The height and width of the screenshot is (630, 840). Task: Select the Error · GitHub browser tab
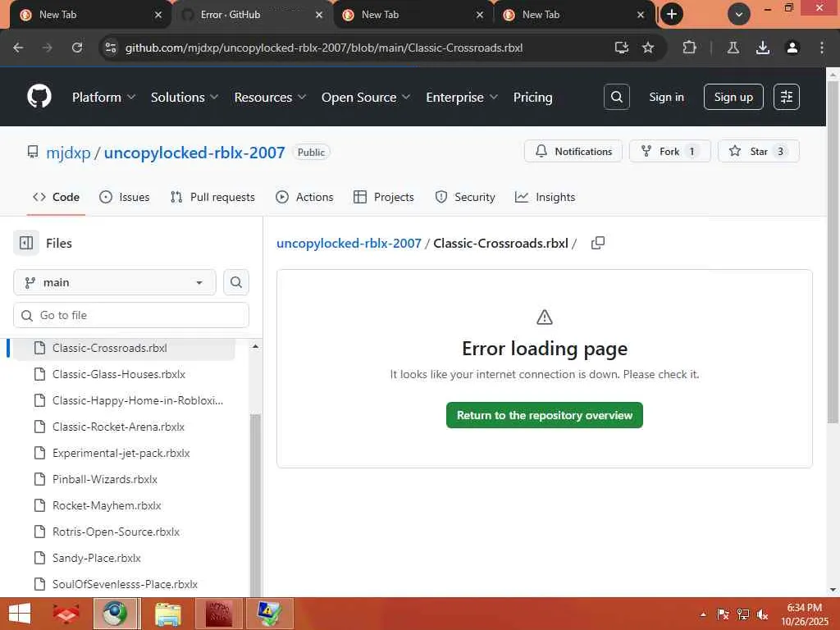pyautogui.click(x=253, y=15)
